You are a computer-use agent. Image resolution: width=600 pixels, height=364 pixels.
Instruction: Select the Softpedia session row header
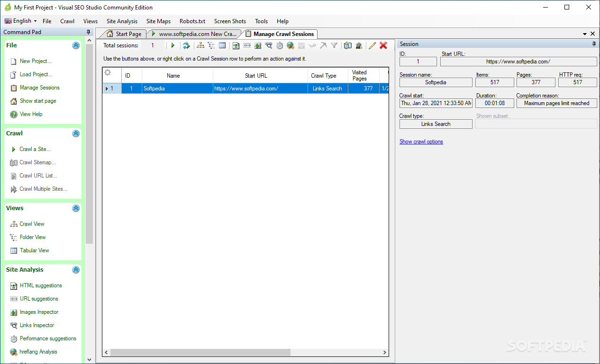coord(112,89)
